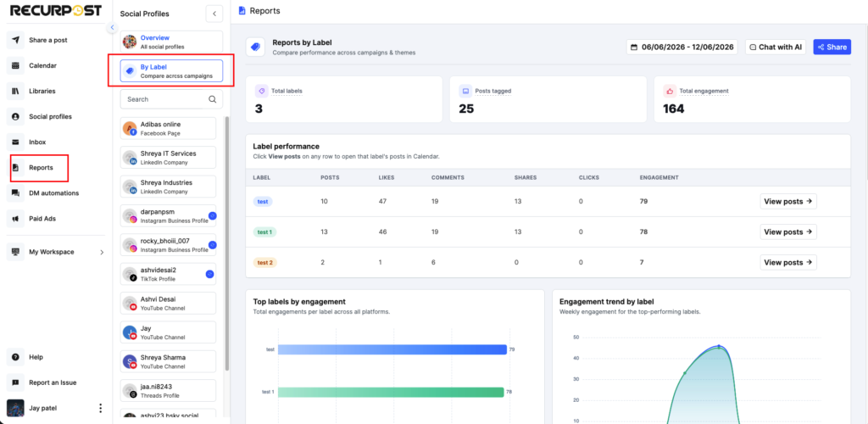868x424 pixels.
Task: Open the date range picker 06/06/2026 - 12/06/2026
Action: click(682, 47)
